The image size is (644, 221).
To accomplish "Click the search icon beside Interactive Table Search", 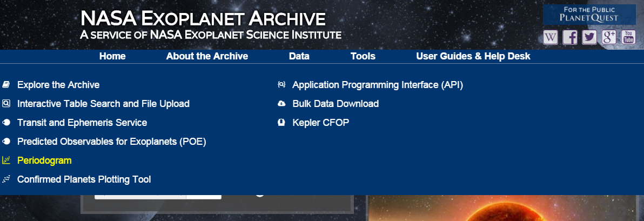I will point(6,104).
